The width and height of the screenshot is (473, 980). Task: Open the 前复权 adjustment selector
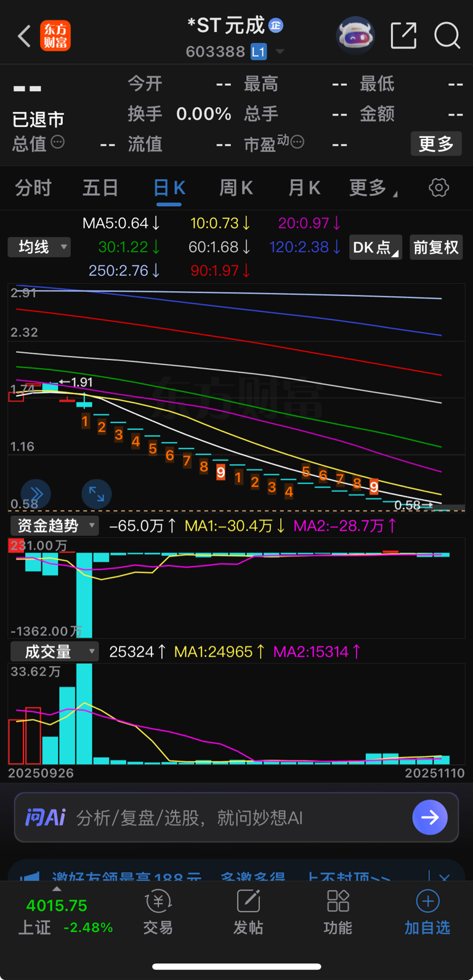(x=436, y=247)
